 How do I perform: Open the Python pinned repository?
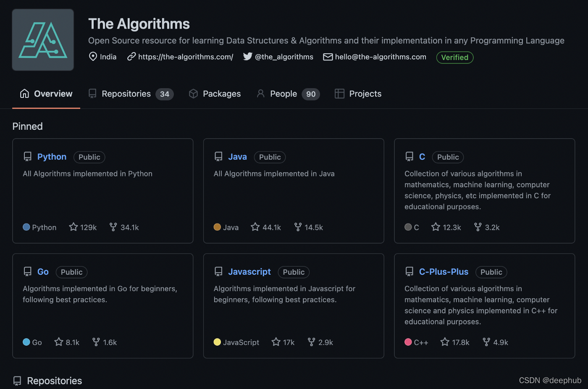pyautogui.click(x=52, y=157)
